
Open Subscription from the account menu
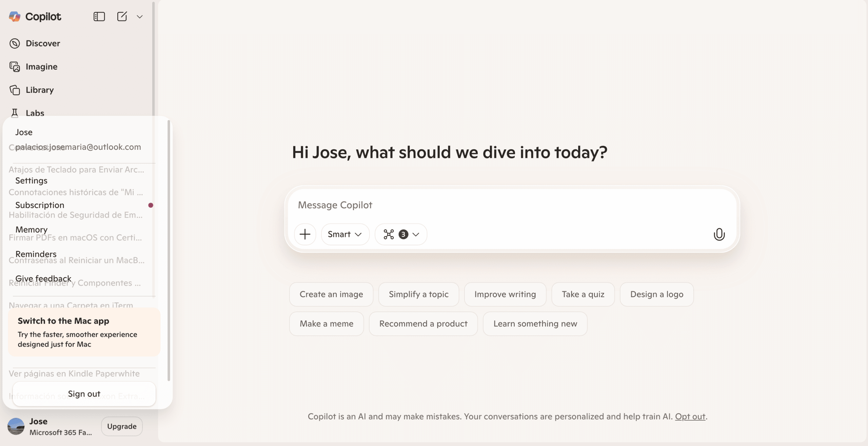pos(40,205)
